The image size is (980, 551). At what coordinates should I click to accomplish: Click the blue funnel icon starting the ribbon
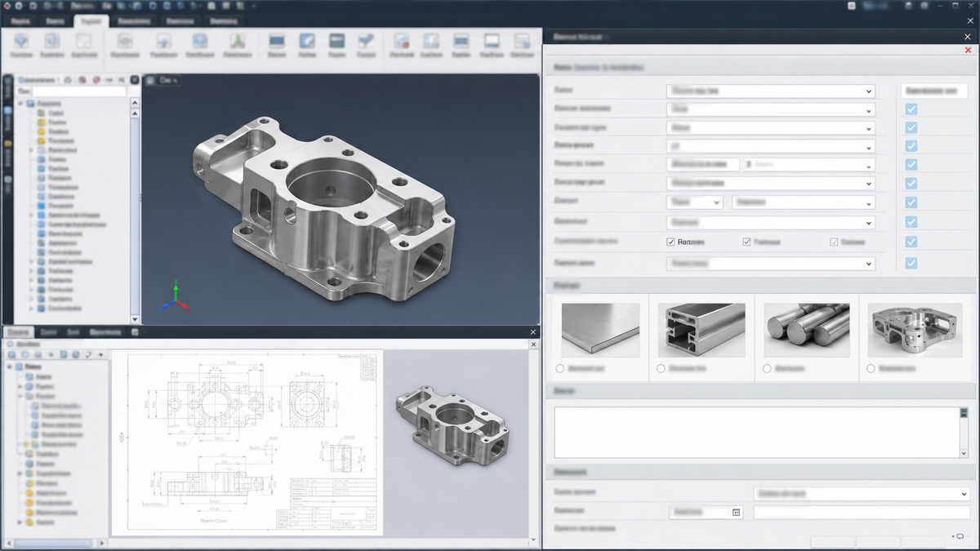point(22,41)
